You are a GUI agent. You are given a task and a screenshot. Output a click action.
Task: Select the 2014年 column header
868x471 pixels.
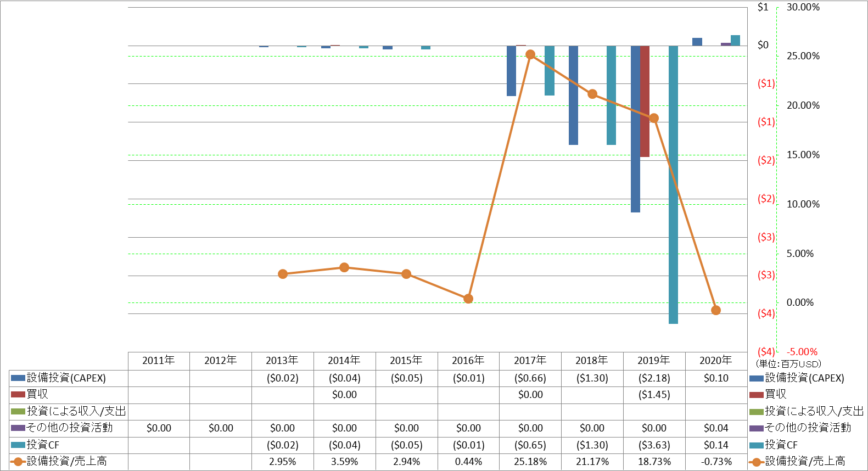click(x=344, y=361)
